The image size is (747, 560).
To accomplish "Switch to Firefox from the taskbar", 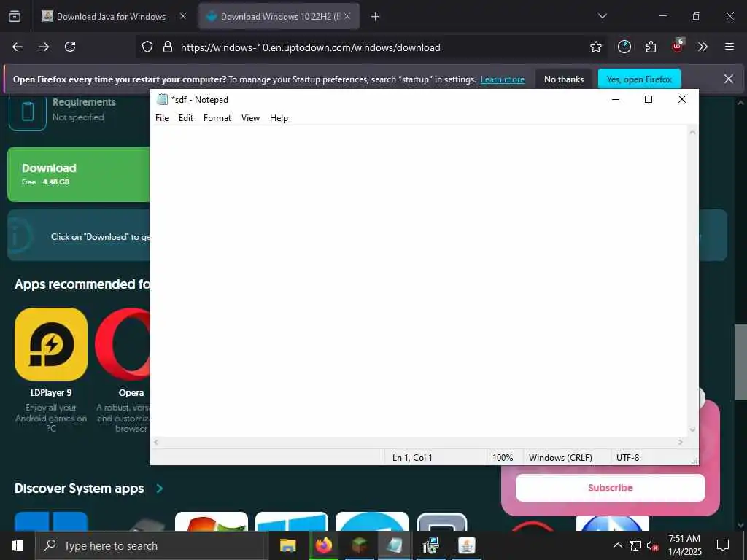I will click(323, 545).
